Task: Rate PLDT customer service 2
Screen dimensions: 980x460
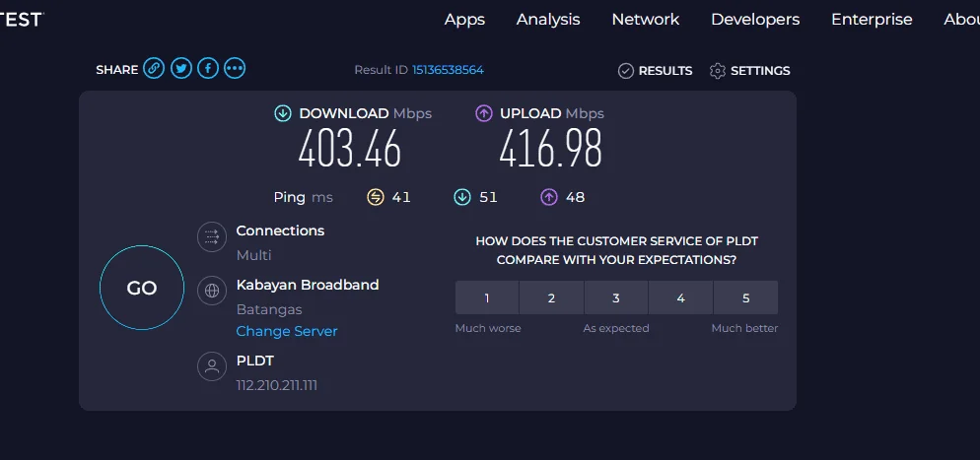Action: (551, 297)
